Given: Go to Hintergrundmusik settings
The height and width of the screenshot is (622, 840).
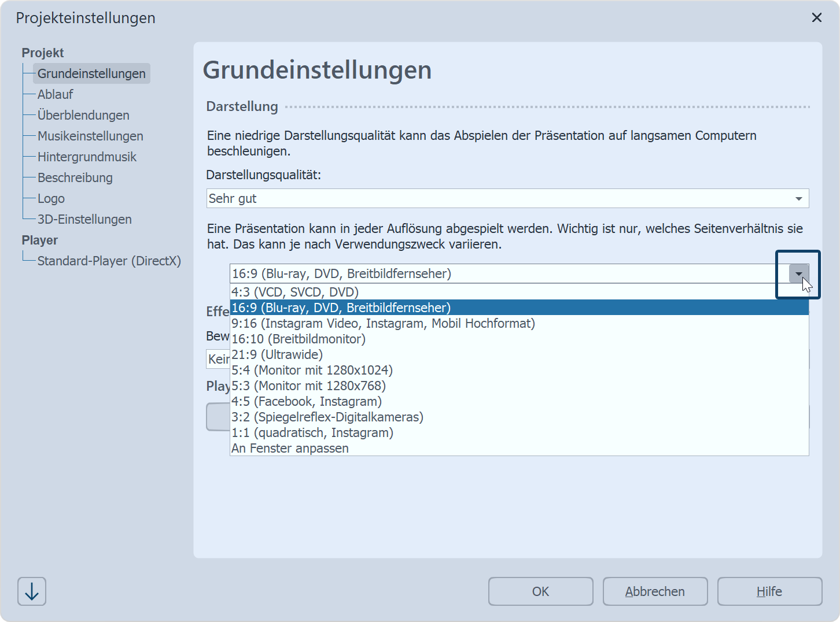Looking at the screenshot, I should click(x=87, y=157).
